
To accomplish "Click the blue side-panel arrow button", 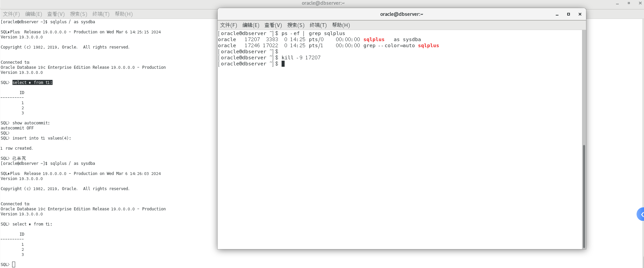I will pyautogui.click(x=641, y=214).
